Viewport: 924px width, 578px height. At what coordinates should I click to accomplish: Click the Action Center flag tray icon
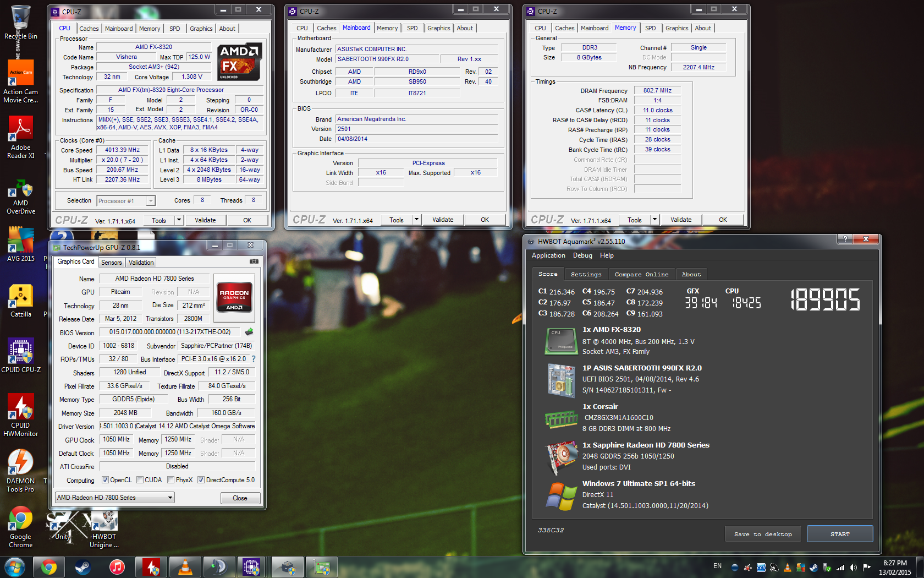pyautogui.click(x=867, y=567)
